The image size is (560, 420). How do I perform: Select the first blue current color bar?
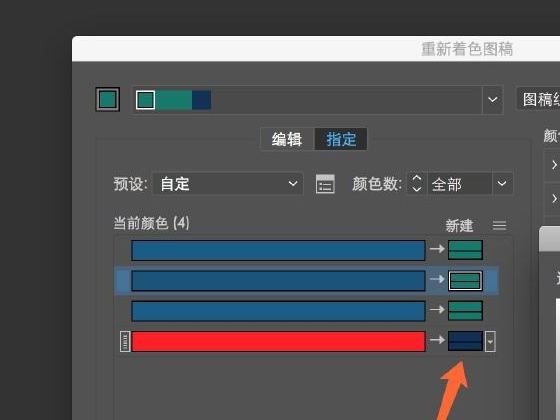[278, 250]
